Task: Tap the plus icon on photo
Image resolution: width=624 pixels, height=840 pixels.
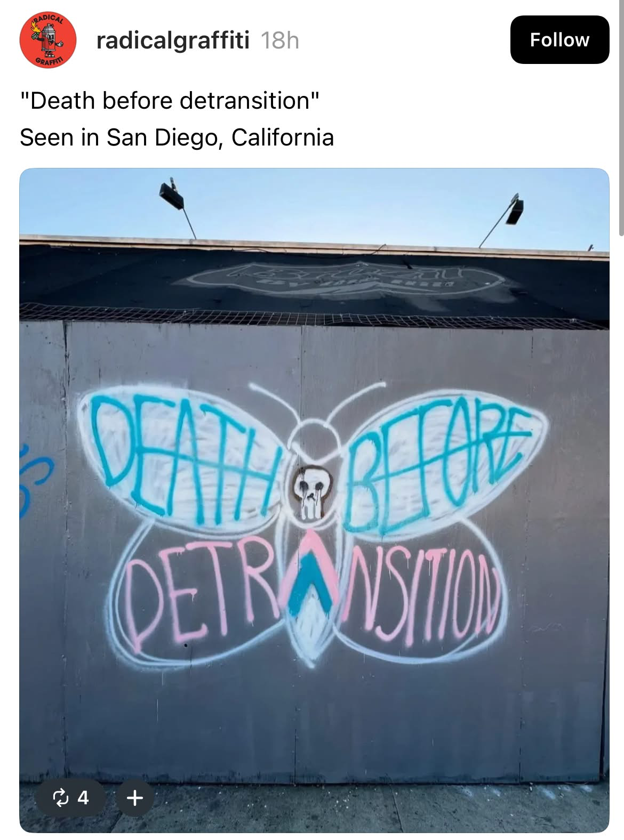Action: pos(135,797)
